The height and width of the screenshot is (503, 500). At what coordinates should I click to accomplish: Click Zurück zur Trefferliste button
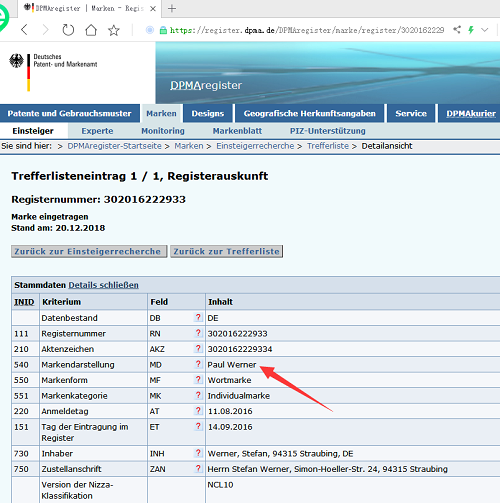click(x=226, y=251)
